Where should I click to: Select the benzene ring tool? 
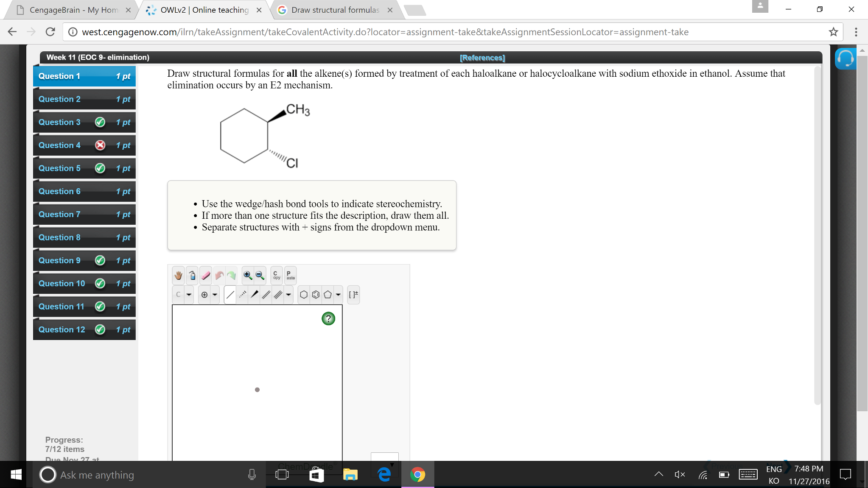[x=316, y=294]
